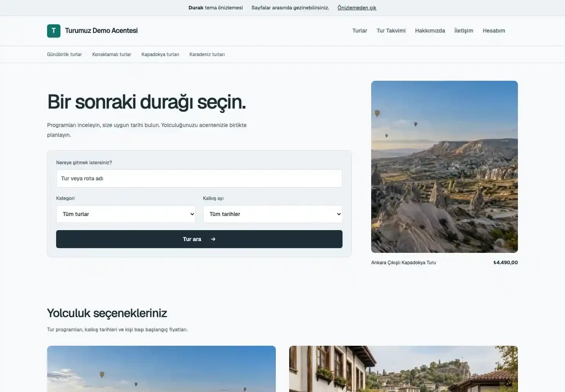The height and width of the screenshot is (392, 565).
Task: Open Hesabım account link
Action: [x=494, y=31]
